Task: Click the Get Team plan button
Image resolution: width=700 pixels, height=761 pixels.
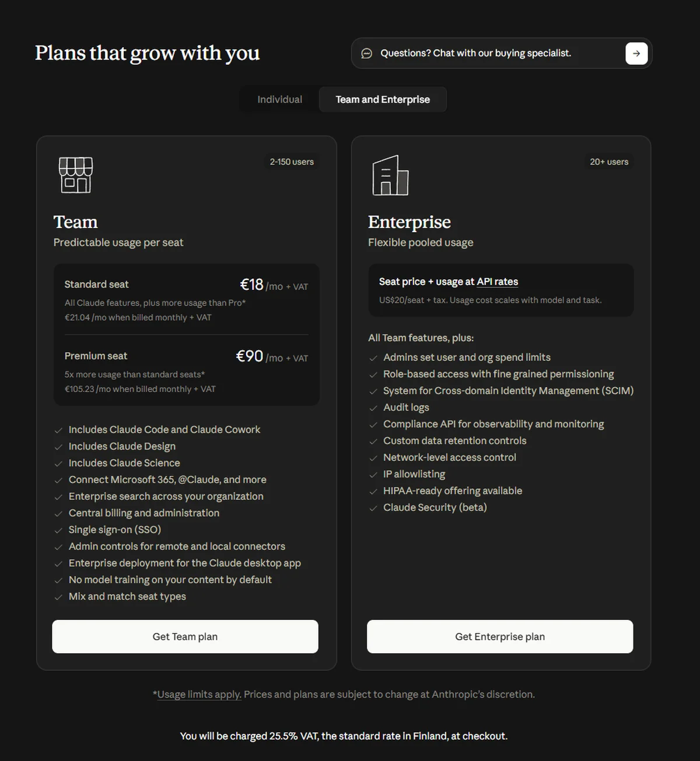Action: click(x=185, y=637)
